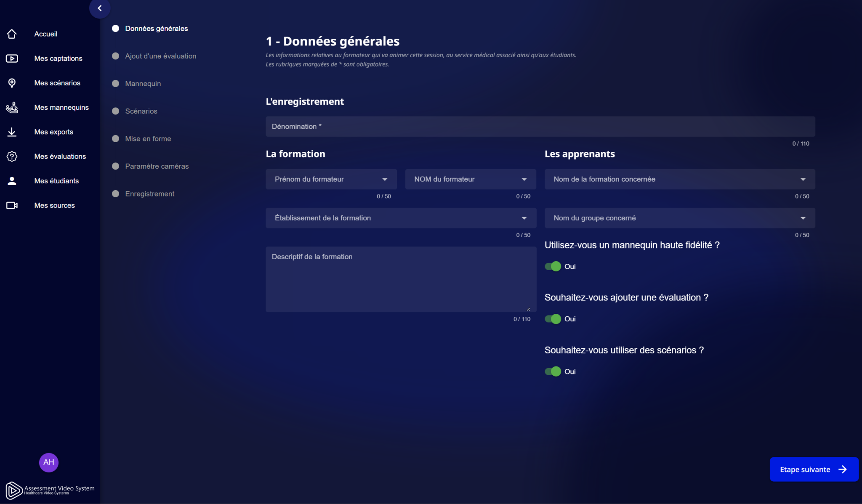Click the Enregistrement step bullet

point(115,194)
